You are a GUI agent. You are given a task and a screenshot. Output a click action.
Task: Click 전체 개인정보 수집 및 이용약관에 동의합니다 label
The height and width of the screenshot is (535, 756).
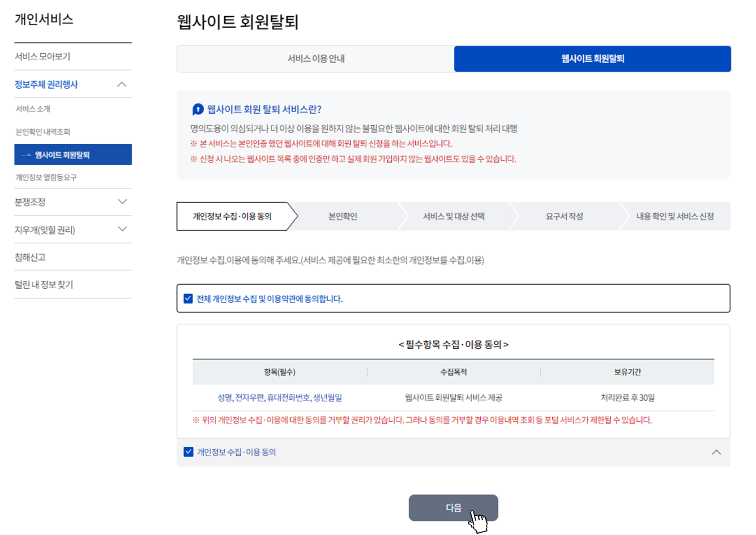(269, 299)
